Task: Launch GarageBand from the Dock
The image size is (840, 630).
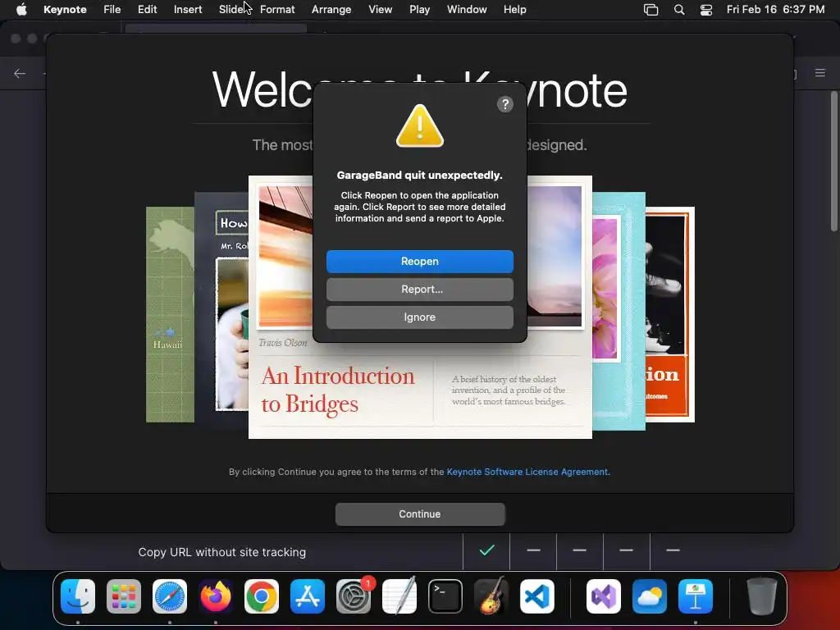Action: click(x=491, y=596)
